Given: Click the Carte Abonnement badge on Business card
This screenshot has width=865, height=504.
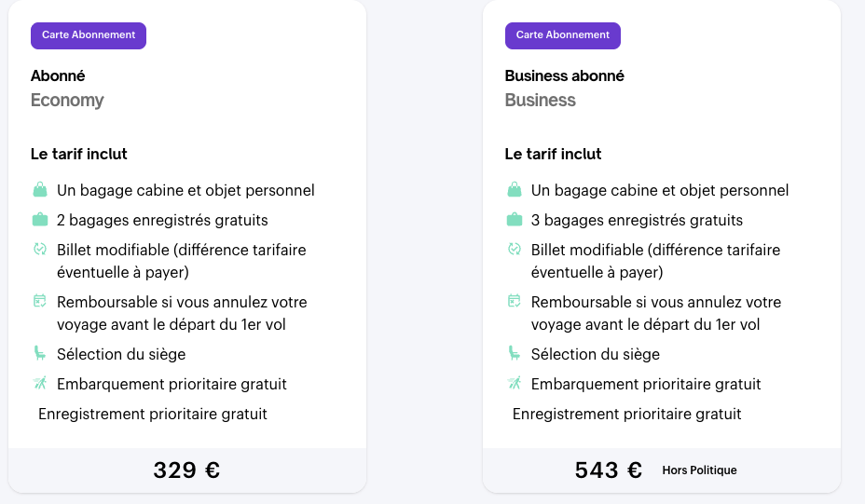Looking at the screenshot, I should pyautogui.click(x=563, y=35).
